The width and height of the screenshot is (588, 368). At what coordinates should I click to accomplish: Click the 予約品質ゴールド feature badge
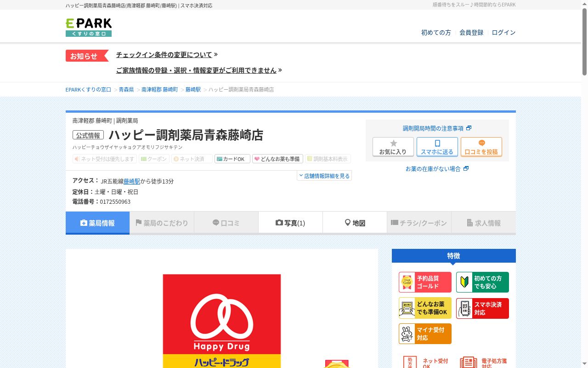pos(425,282)
